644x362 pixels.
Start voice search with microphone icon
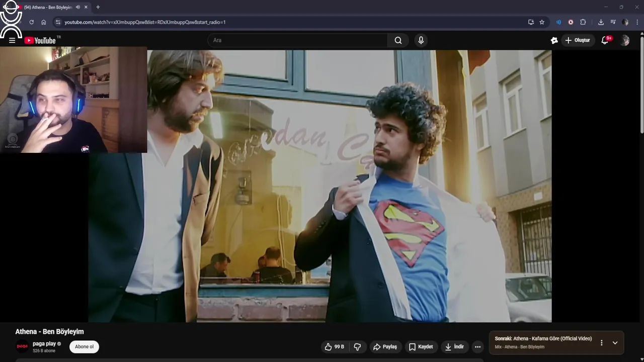(421, 40)
